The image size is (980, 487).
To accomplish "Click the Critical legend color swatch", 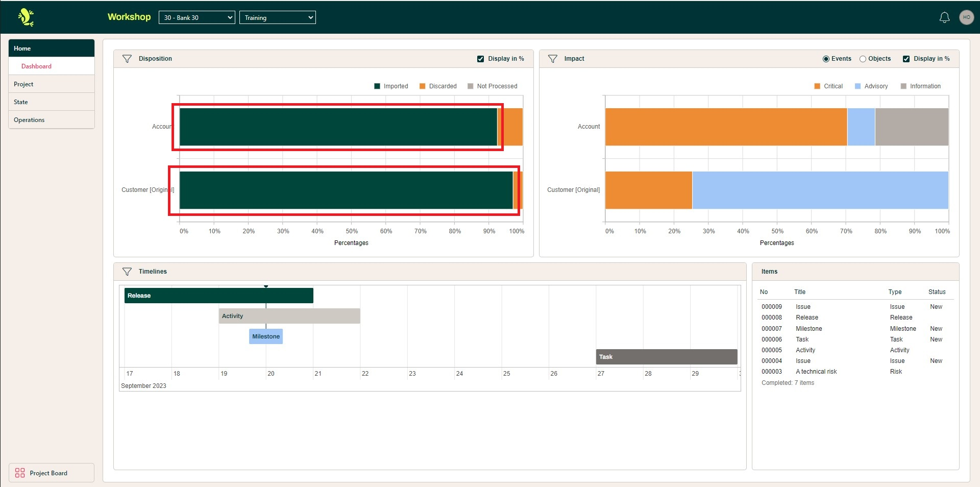I will [817, 86].
